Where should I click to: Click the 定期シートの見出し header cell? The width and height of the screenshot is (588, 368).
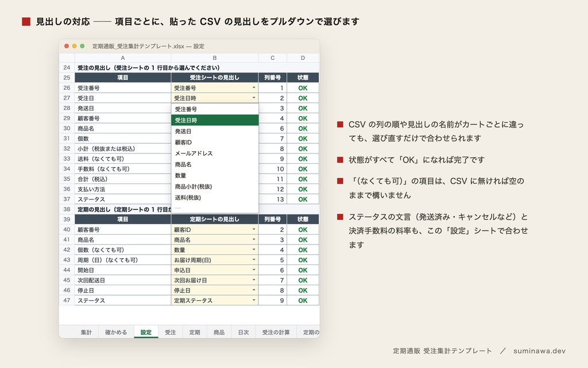coord(215,219)
